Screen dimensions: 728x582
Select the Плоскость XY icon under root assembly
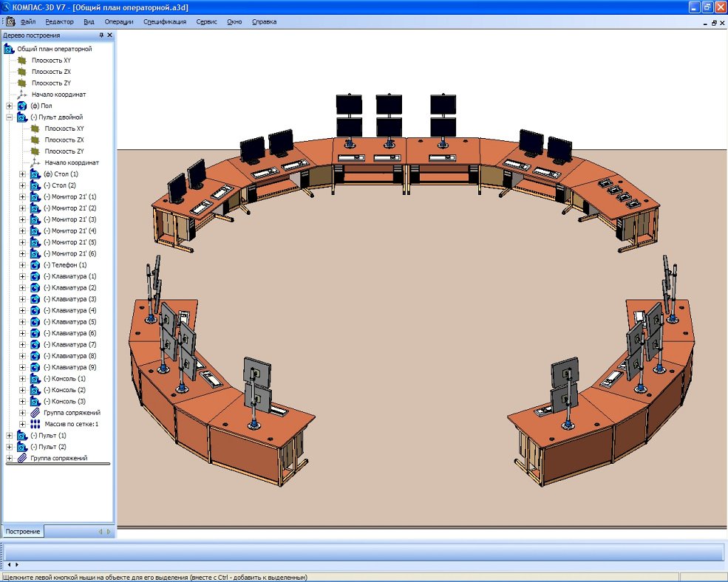coord(22,61)
